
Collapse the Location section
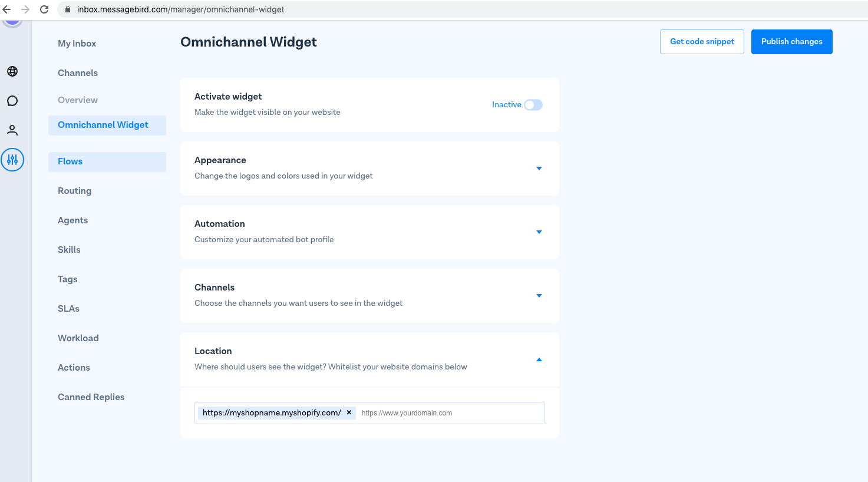(x=539, y=359)
